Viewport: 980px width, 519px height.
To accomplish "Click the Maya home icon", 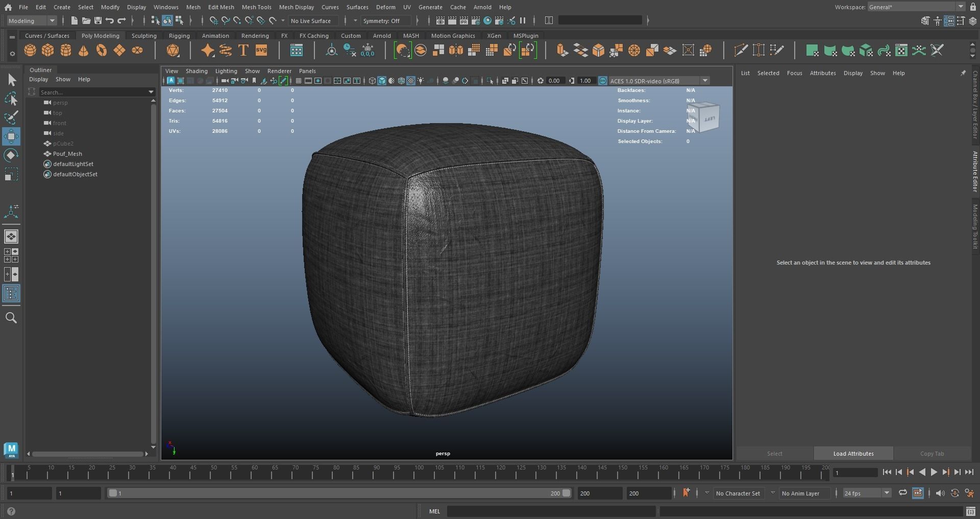I will tap(9, 7).
